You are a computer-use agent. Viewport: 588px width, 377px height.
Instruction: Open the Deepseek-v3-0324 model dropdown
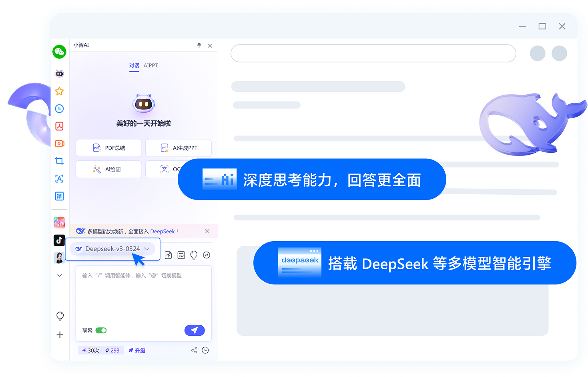coord(112,248)
